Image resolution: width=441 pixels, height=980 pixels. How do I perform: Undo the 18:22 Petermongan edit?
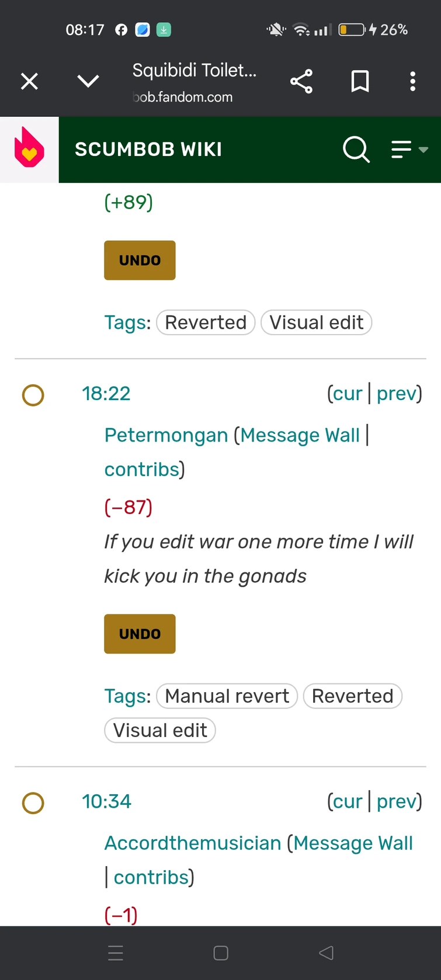(x=140, y=634)
